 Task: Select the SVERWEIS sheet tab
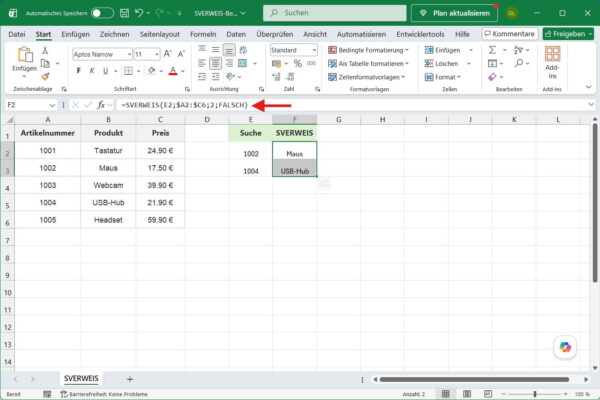(x=81, y=379)
